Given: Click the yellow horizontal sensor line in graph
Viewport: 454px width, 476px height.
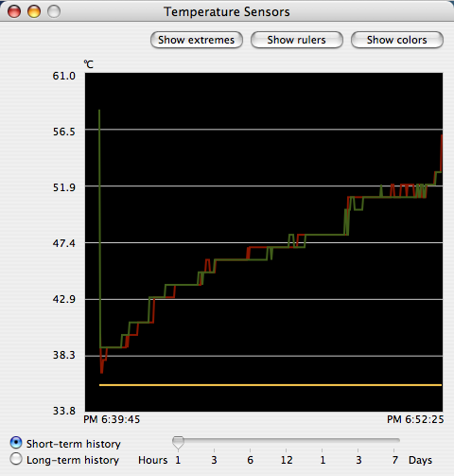Looking at the screenshot, I should tap(271, 385).
